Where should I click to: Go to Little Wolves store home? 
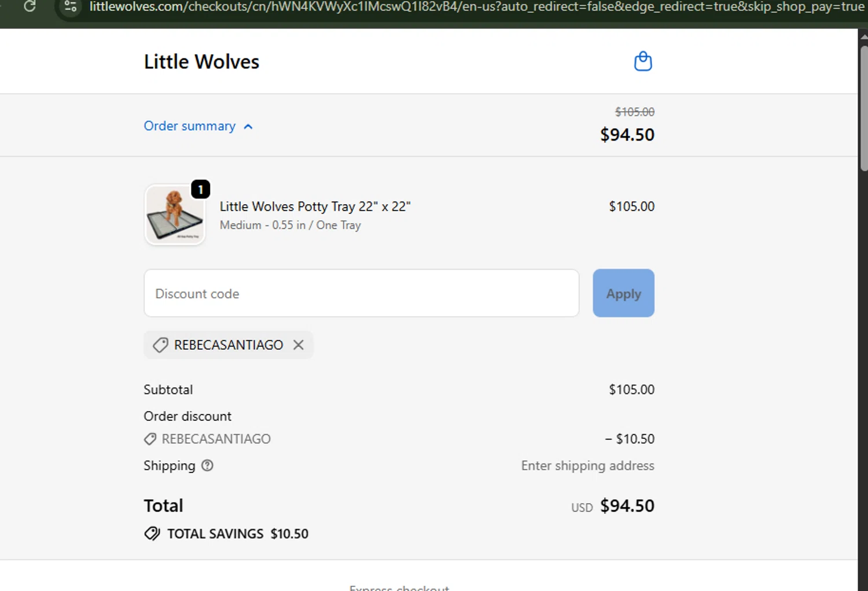coord(201,62)
